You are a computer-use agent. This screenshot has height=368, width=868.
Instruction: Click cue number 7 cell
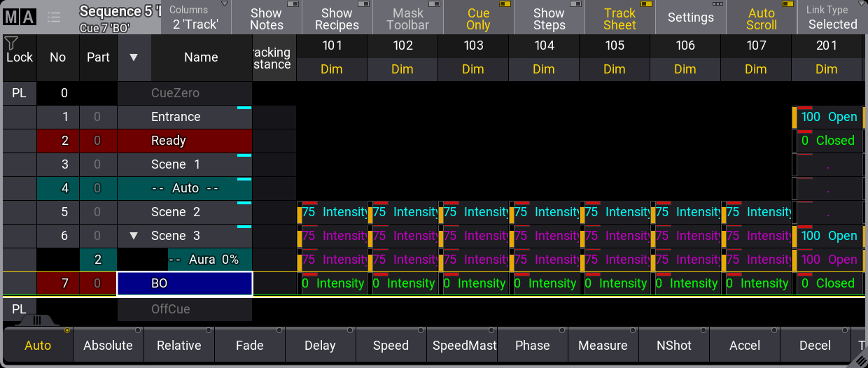pos(57,283)
